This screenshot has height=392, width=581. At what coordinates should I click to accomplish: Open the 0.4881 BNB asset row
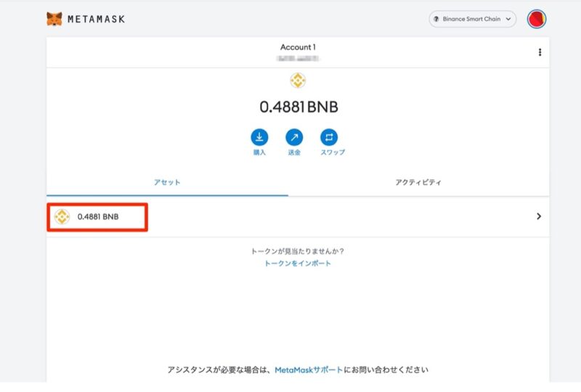298,217
